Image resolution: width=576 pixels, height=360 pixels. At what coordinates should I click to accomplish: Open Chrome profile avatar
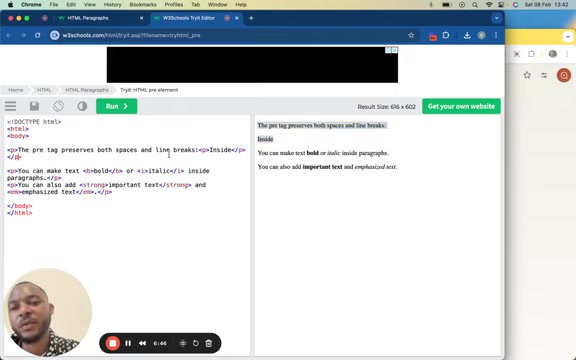482,35
